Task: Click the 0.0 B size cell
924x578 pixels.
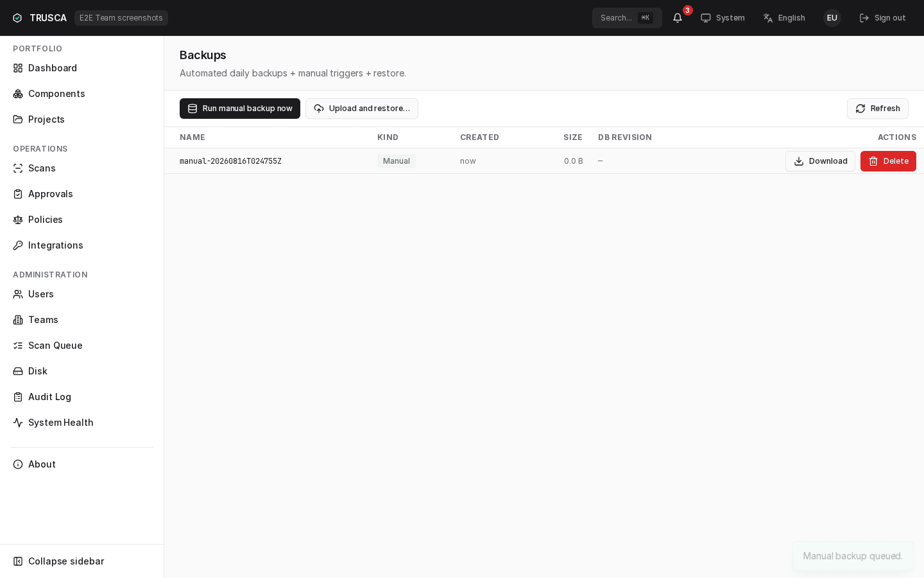Action: tap(574, 161)
